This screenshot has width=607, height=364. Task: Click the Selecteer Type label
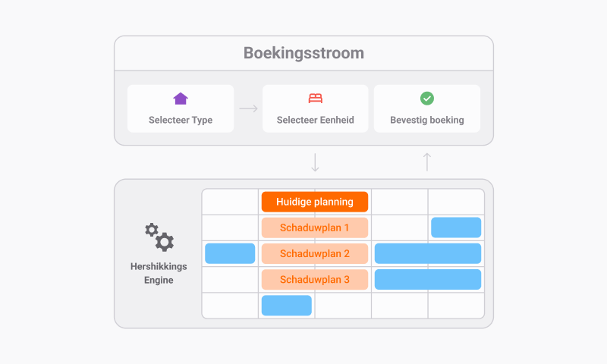point(181,120)
